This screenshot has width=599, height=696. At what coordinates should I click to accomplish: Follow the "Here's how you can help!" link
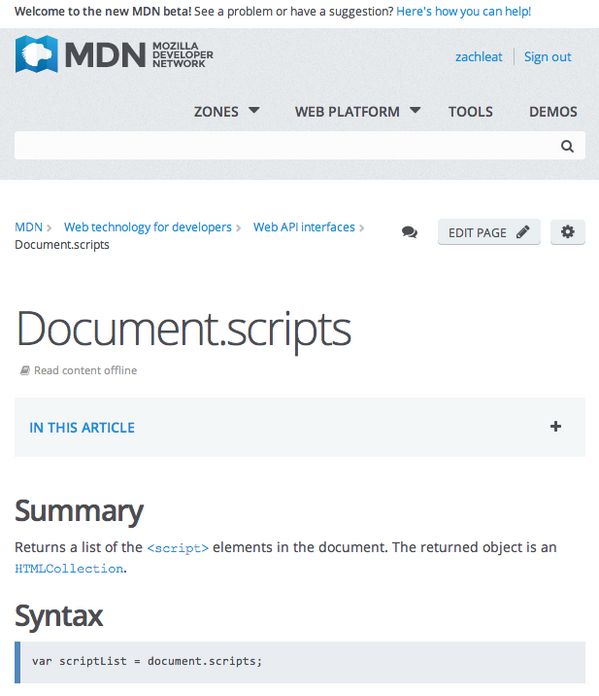(x=464, y=11)
